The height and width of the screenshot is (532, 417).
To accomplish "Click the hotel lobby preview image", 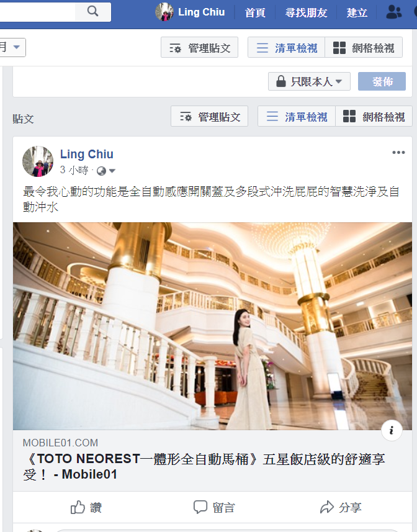I will coord(213,326).
